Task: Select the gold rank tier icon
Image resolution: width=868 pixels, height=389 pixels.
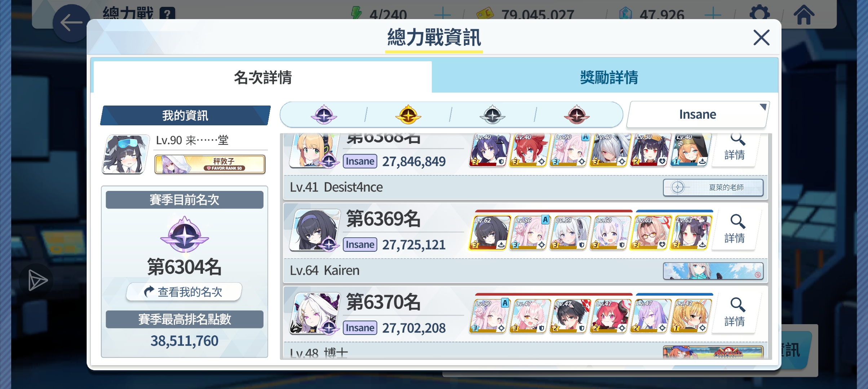Action: (x=408, y=115)
